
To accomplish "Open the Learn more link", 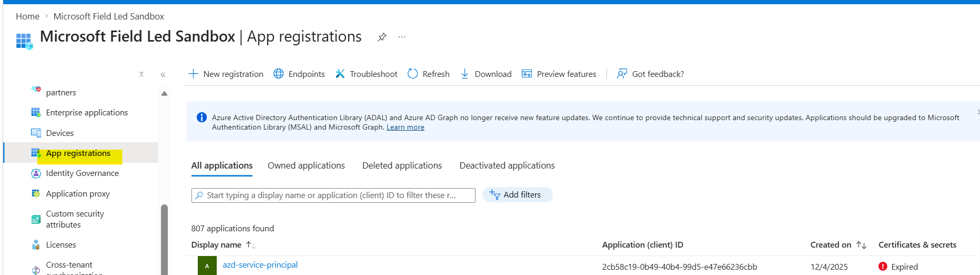I will [406, 127].
